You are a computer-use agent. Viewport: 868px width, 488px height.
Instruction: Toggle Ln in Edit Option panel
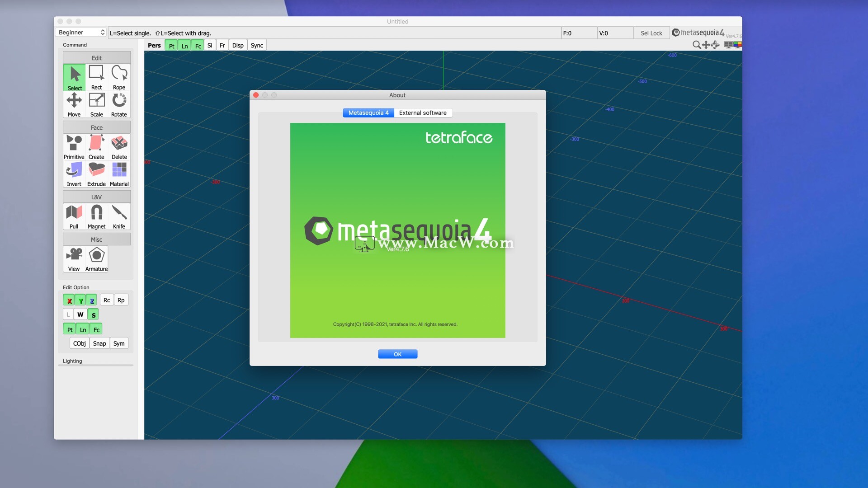[x=83, y=329]
